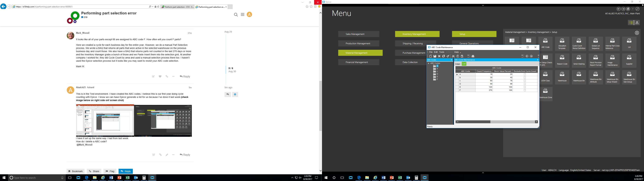
Task: Check Exclude from Cycle Count for row F
Action: [525, 90]
